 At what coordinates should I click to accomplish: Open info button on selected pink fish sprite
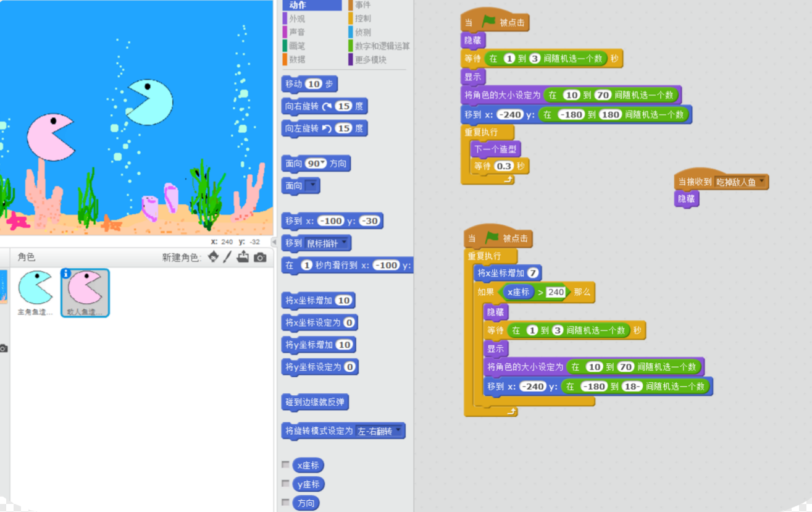[66, 274]
